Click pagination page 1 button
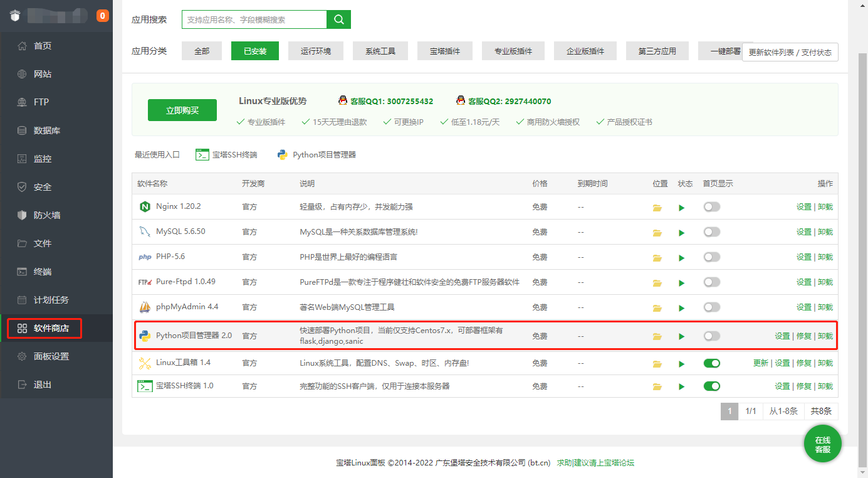Image resolution: width=868 pixels, height=478 pixels. pyautogui.click(x=729, y=412)
